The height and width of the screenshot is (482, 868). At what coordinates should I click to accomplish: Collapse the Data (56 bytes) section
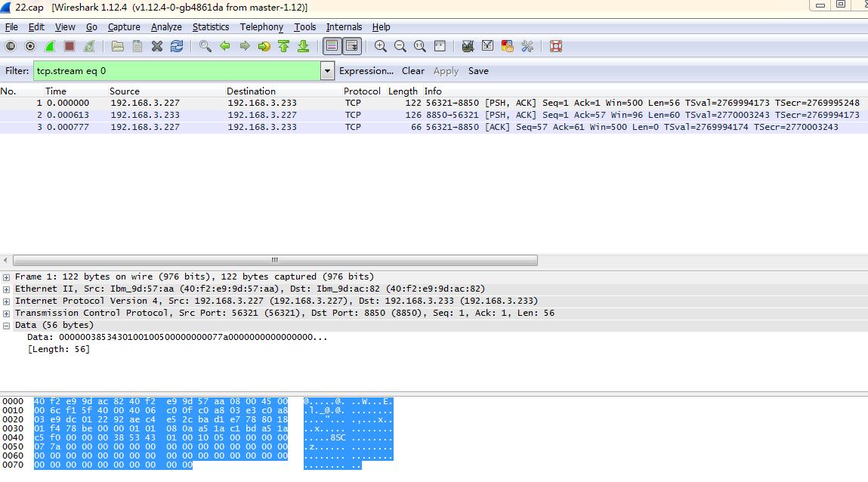pyautogui.click(x=7, y=325)
